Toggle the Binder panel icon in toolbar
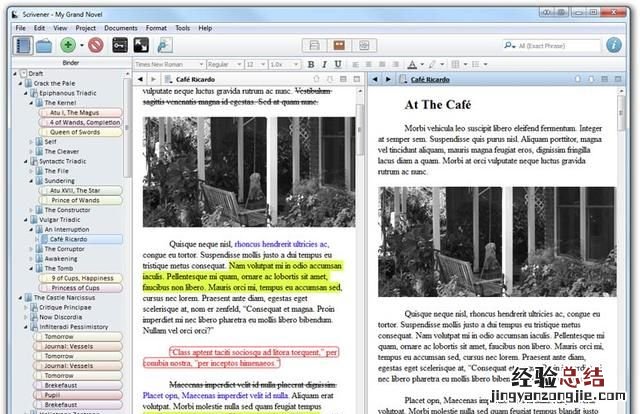640x414 pixels. click(x=24, y=45)
